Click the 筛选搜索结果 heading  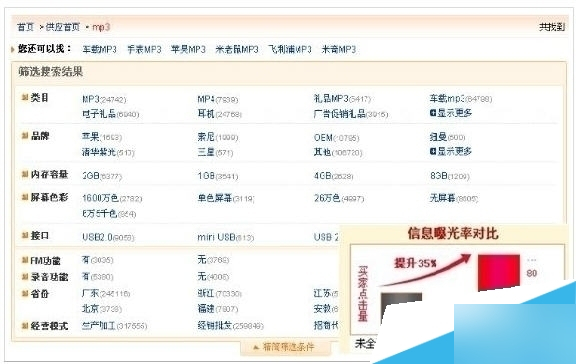pyautogui.click(x=51, y=72)
